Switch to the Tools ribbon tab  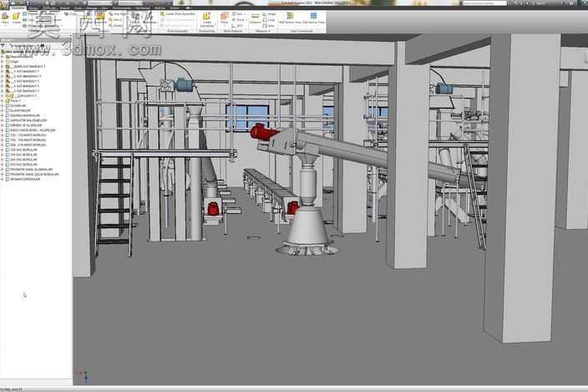pyautogui.click(x=79, y=8)
